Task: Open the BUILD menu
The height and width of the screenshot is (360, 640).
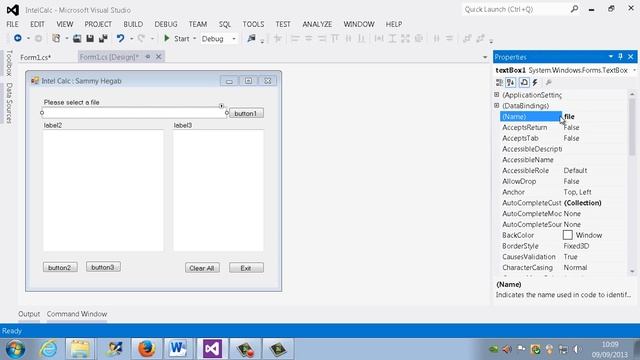Action: tap(133, 24)
